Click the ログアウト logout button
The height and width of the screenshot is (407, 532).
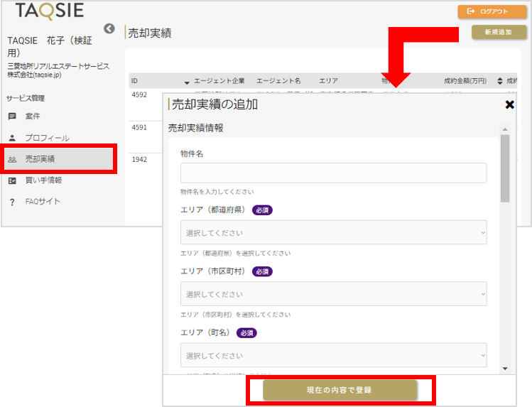point(492,11)
